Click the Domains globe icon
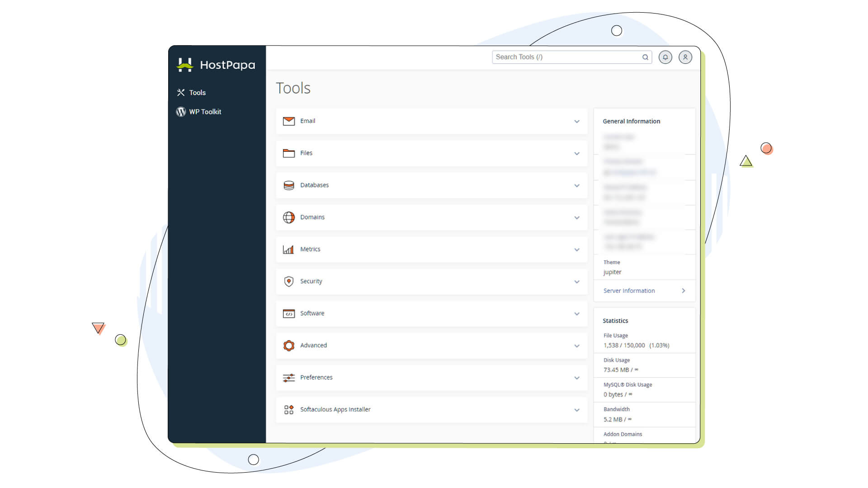868x488 pixels. 288,217
